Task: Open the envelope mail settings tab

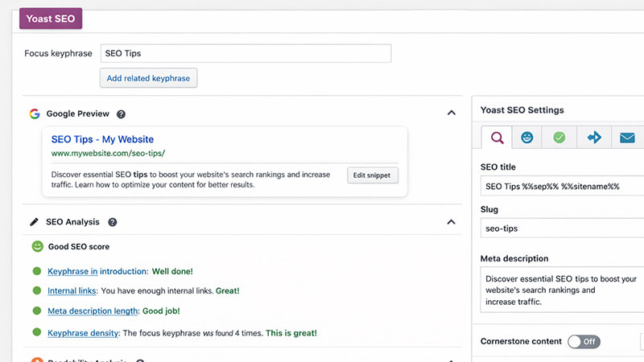Action: click(x=627, y=138)
